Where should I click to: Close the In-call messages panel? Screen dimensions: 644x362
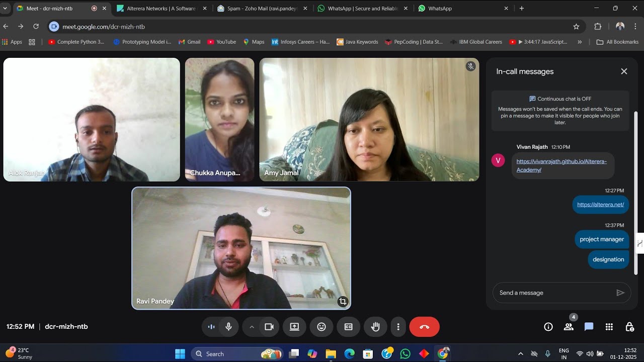click(x=624, y=71)
